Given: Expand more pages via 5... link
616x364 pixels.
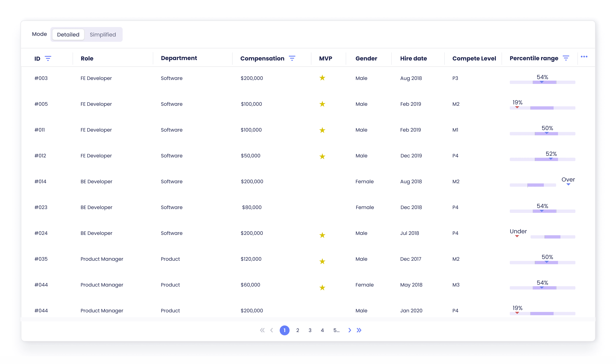Looking at the screenshot, I should (x=336, y=330).
